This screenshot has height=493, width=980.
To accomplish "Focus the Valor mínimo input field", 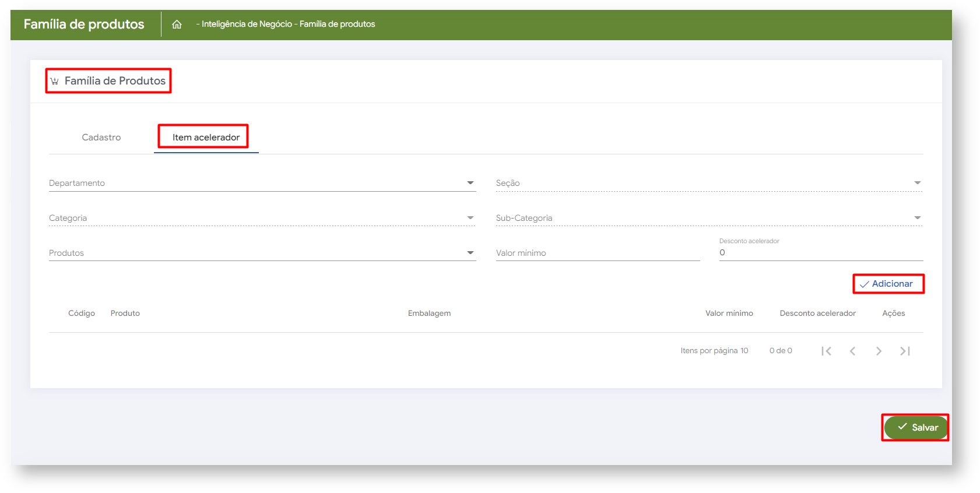I will click(x=598, y=253).
